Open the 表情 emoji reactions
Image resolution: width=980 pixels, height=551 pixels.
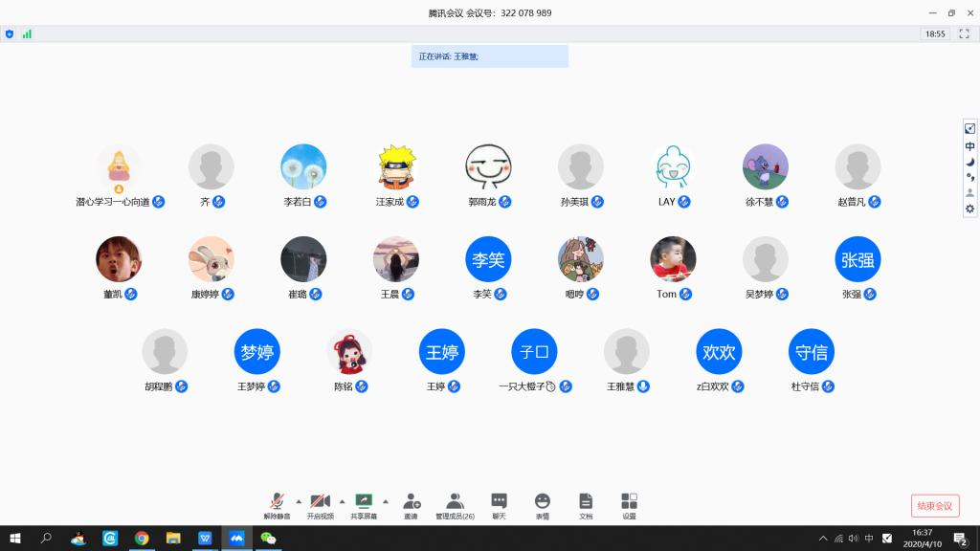tap(543, 503)
